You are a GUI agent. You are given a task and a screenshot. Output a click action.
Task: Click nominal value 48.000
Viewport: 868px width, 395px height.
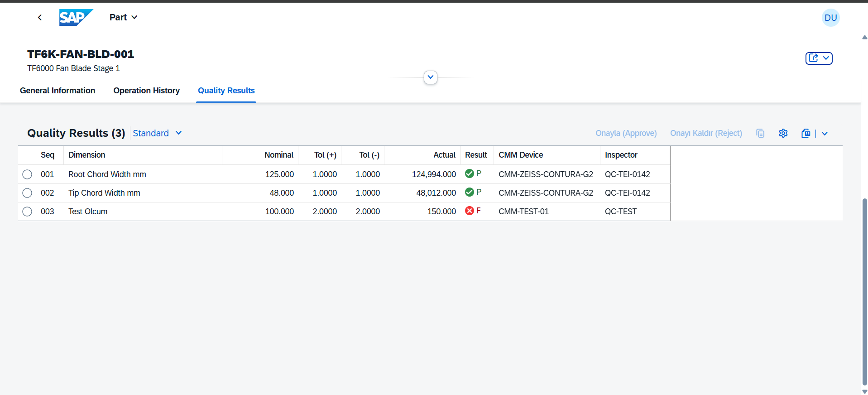click(282, 193)
